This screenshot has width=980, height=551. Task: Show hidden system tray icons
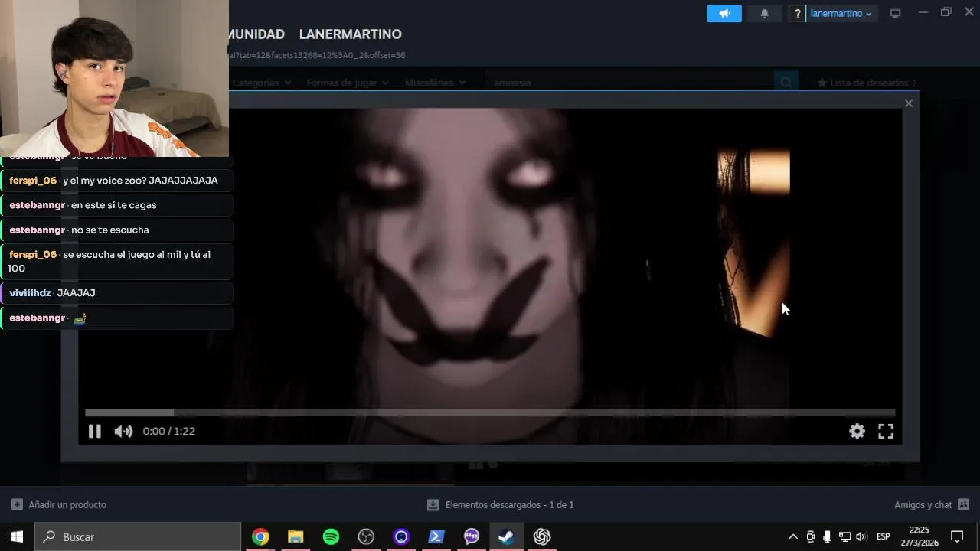(793, 536)
